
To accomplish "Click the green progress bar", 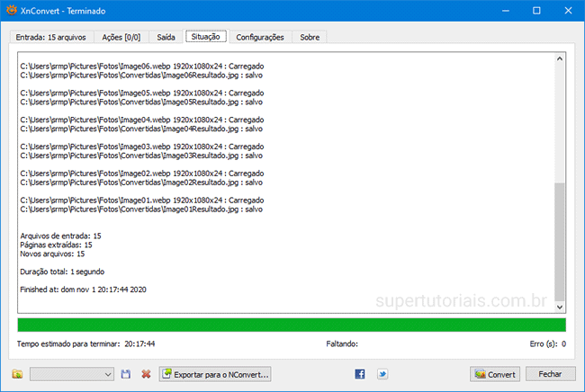I will (x=292, y=325).
